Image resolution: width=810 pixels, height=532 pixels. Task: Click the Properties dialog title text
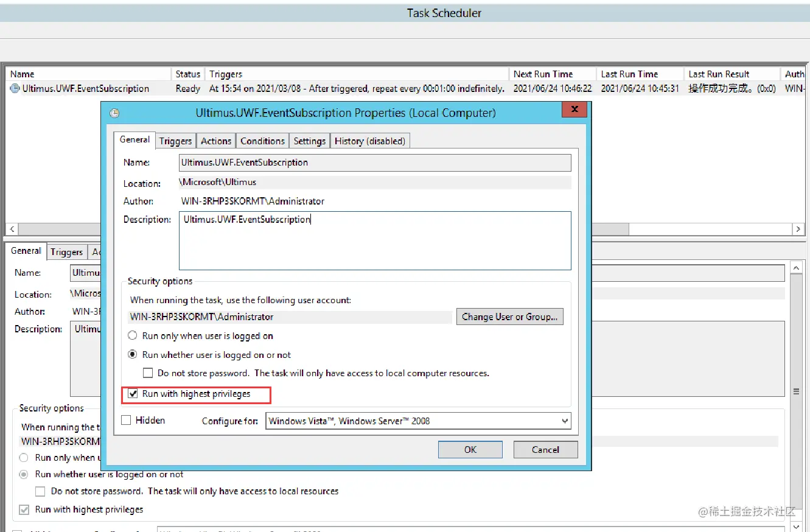pyautogui.click(x=346, y=113)
